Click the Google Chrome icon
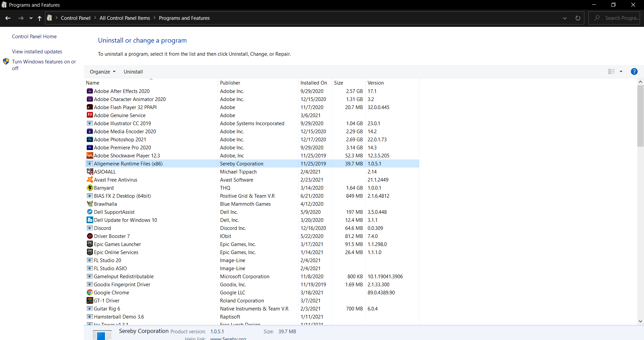This screenshot has width=644, height=340. point(90,292)
